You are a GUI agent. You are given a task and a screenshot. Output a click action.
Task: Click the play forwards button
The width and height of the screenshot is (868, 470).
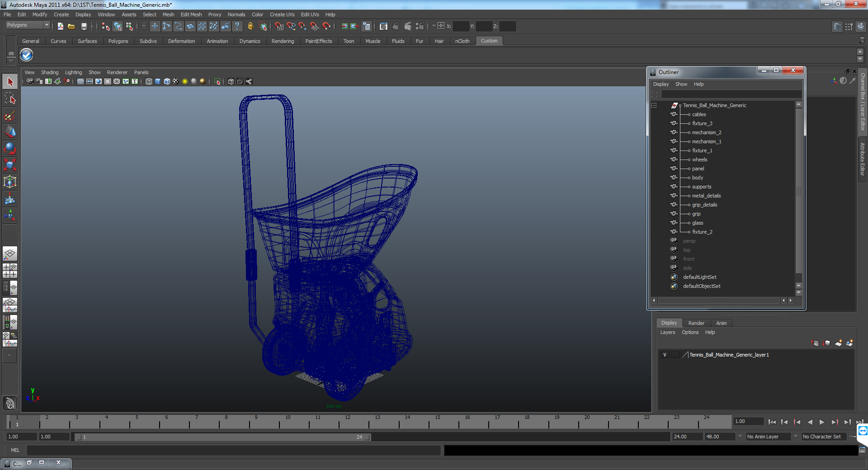822,422
